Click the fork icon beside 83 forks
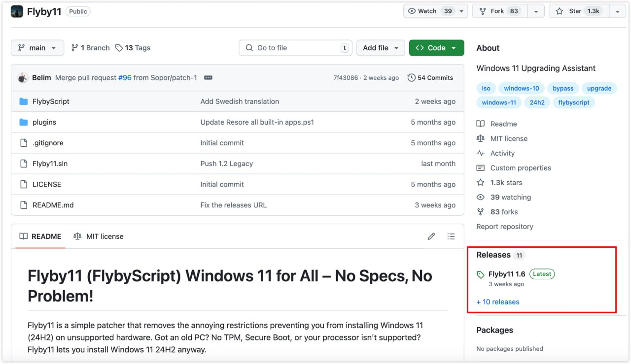The width and height of the screenshot is (631, 364). click(x=481, y=212)
